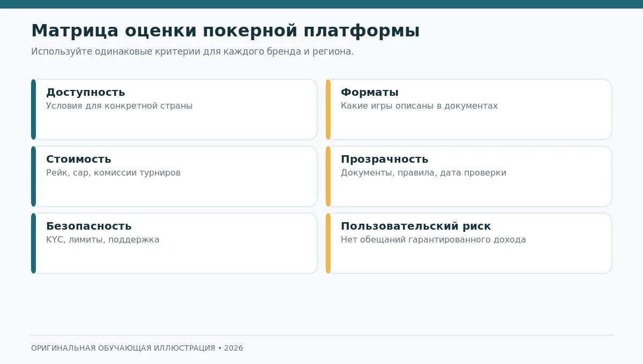Click «KYC, лимиты, поддержка» description
This screenshot has height=364, width=643.
pos(103,240)
